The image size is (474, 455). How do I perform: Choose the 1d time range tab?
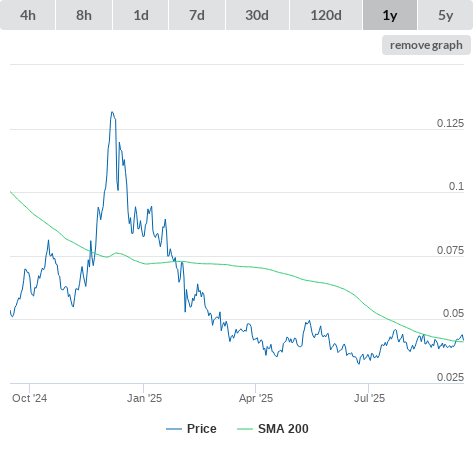pos(141,15)
